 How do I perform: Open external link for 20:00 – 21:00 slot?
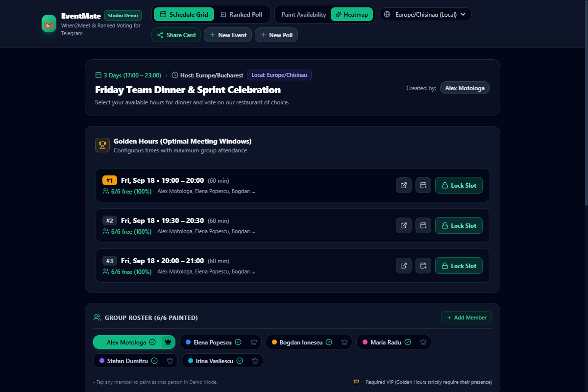pyautogui.click(x=404, y=266)
